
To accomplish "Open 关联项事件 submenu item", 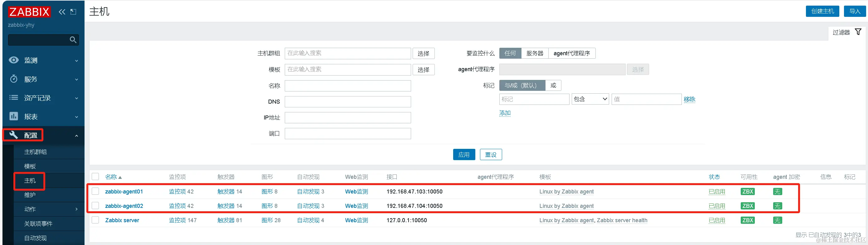I will [38, 223].
